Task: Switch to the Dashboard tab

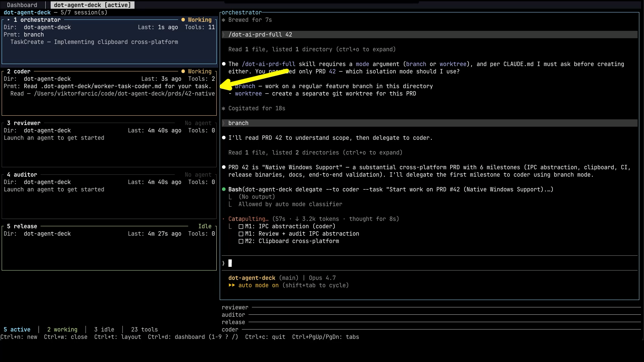Action: pos(22,5)
